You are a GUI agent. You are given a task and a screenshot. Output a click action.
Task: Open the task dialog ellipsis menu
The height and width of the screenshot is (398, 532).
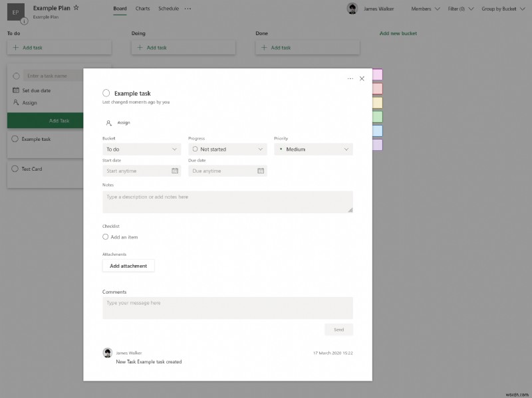click(349, 78)
